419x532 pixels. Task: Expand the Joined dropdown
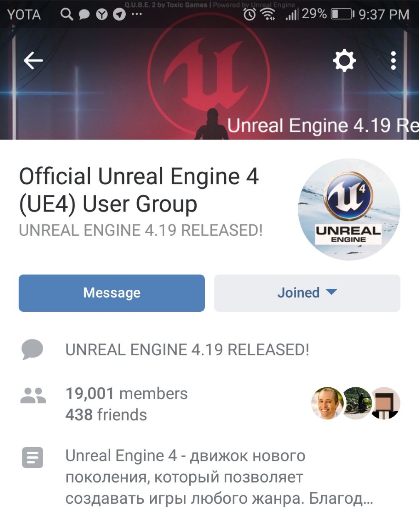pos(307,293)
